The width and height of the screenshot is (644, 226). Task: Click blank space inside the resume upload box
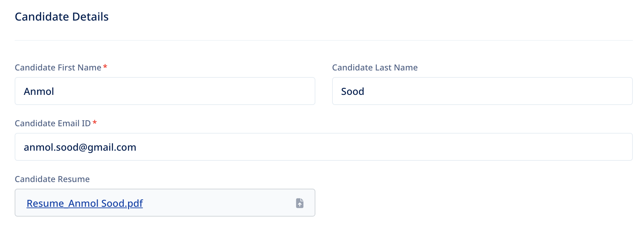point(220,203)
